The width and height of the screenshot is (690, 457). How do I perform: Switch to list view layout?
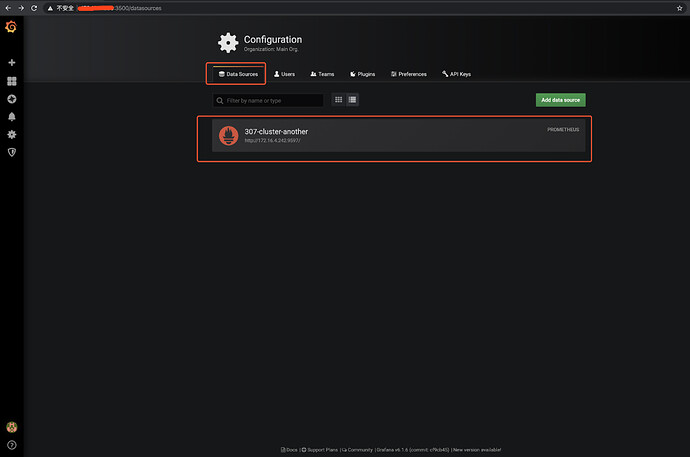tap(352, 100)
